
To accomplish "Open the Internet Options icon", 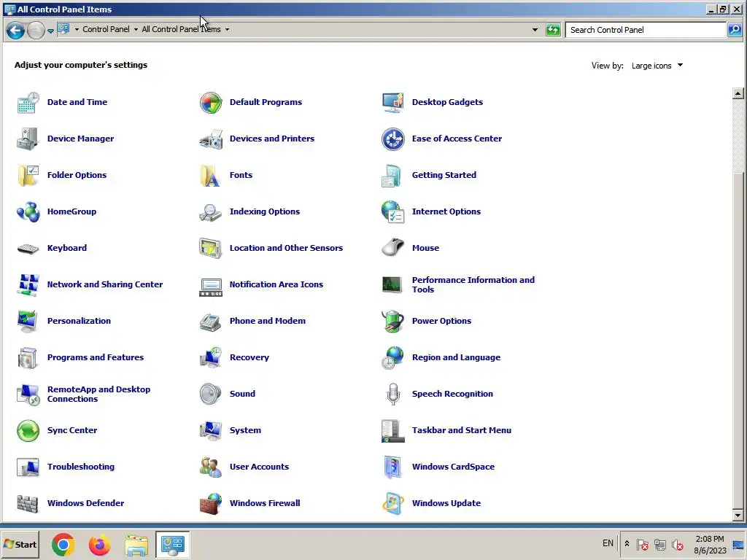I will coord(393,212).
